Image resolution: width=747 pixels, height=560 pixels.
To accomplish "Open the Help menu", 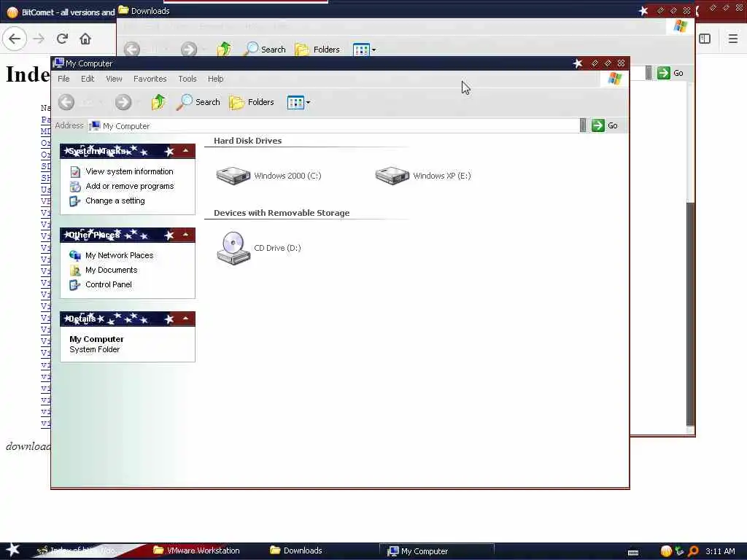I will point(215,79).
